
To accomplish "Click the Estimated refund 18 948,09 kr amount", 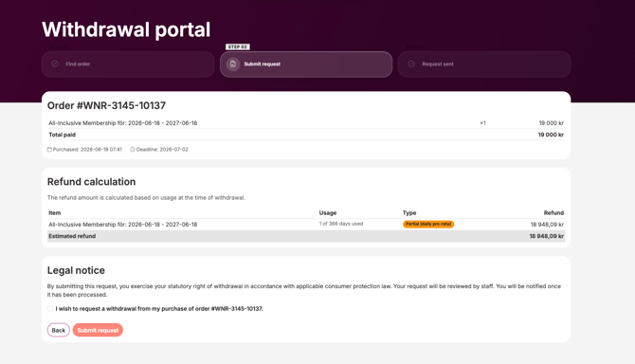I will click(546, 236).
